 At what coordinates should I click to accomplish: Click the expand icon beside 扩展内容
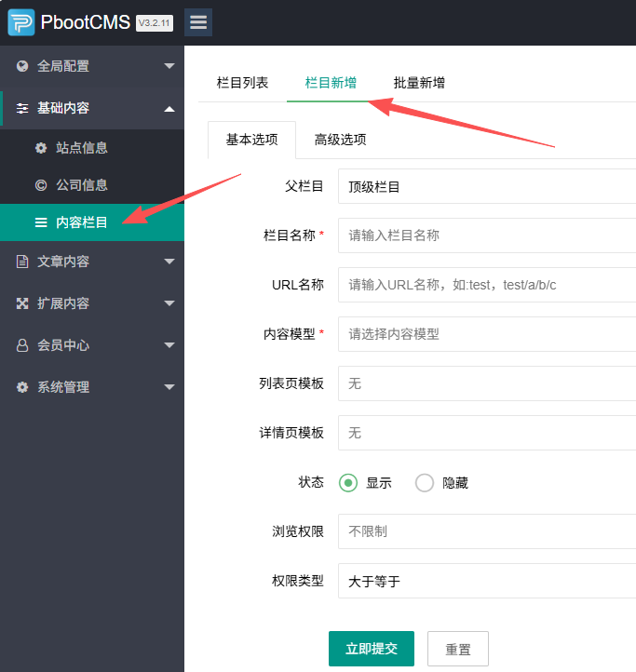point(22,303)
